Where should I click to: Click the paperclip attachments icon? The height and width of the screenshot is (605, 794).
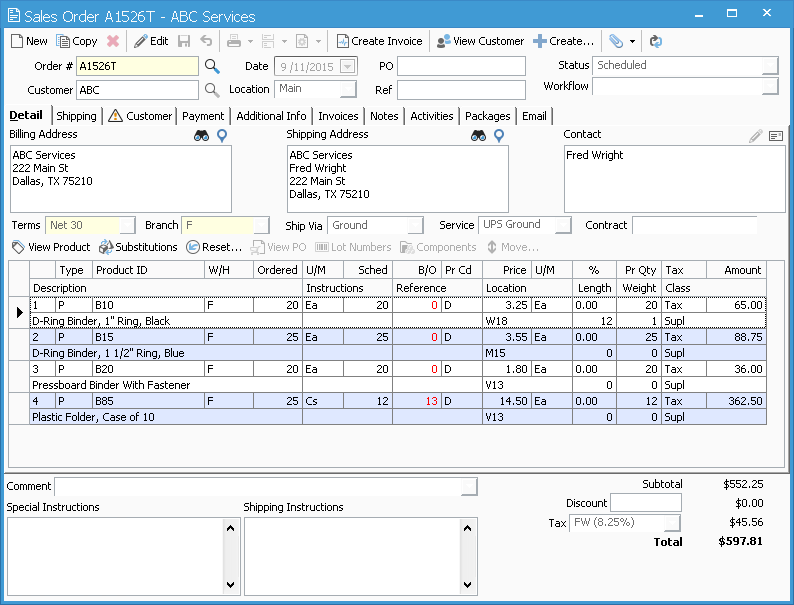click(x=616, y=41)
